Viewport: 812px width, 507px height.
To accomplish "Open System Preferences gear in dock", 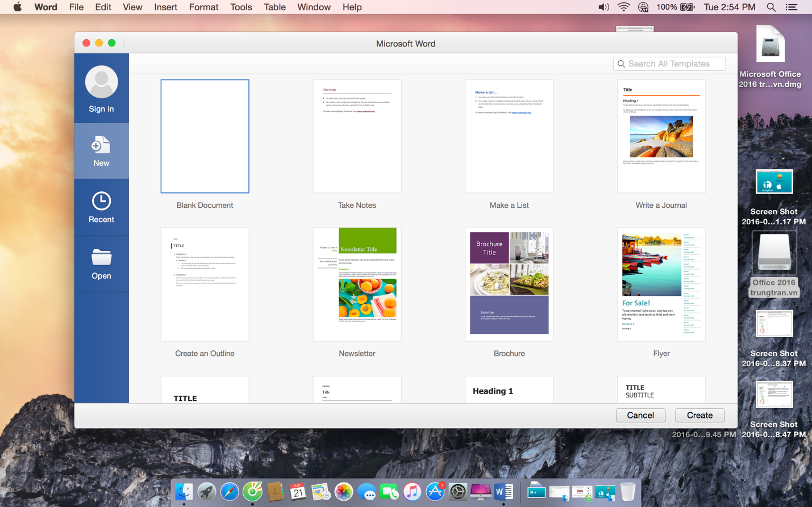I will coord(458,492).
